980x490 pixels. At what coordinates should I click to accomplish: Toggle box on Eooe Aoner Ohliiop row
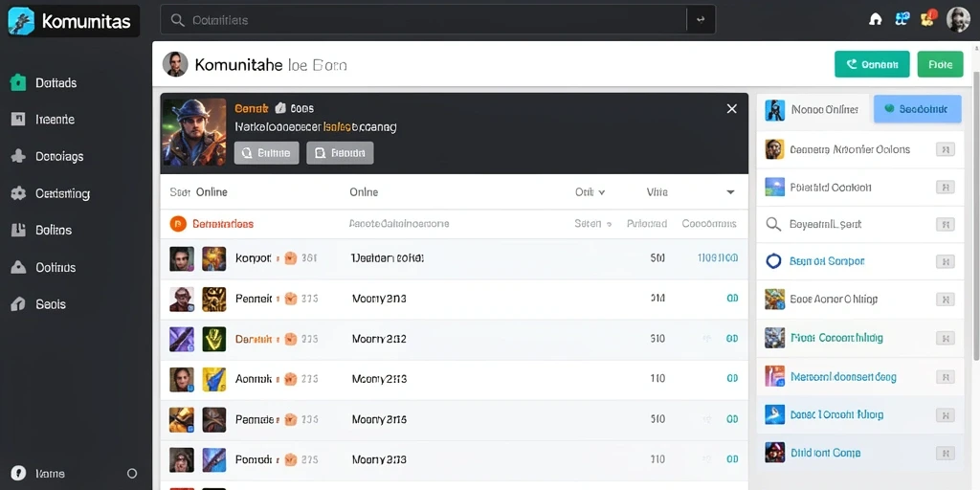tap(945, 300)
